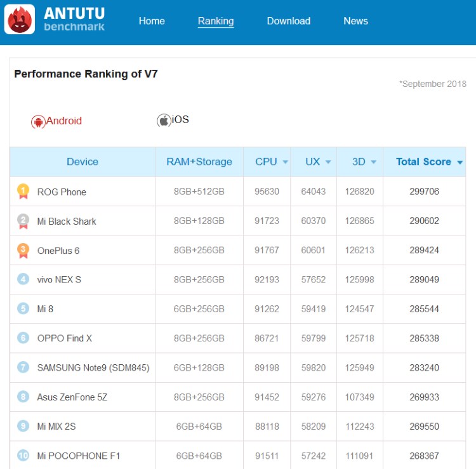Click the bronze rank 3 medal badge
Viewport: 476px width, 469px height.
(23, 251)
